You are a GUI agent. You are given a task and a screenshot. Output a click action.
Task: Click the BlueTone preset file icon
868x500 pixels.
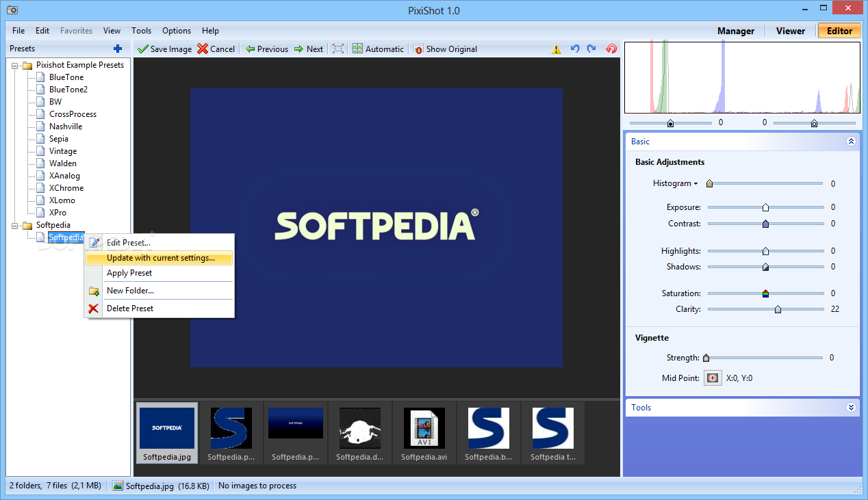[x=40, y=77]
